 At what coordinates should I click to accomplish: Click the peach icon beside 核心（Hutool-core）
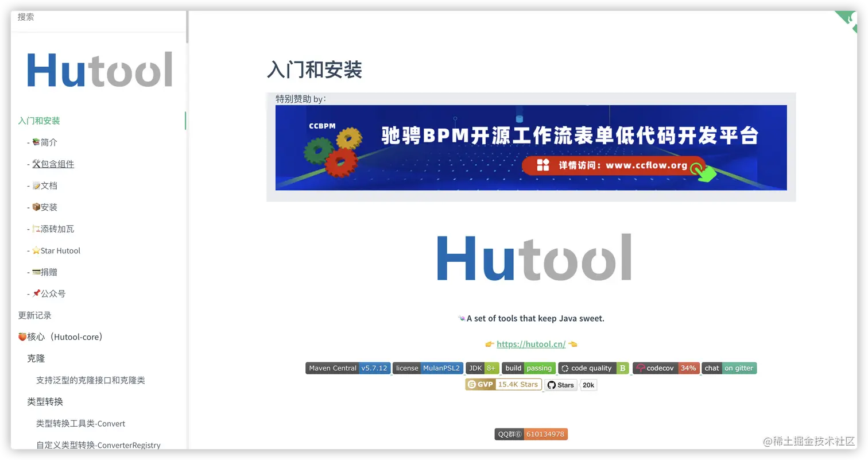point(21,337)
